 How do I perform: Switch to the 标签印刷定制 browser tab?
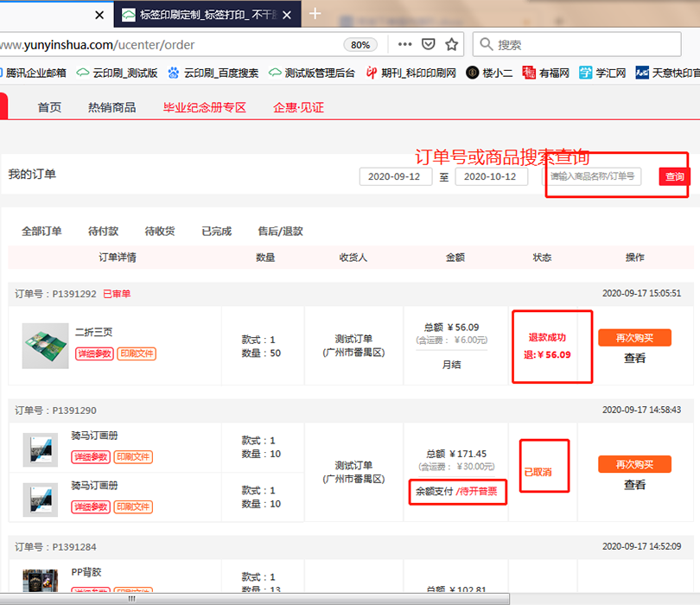(x=206, y=15)
